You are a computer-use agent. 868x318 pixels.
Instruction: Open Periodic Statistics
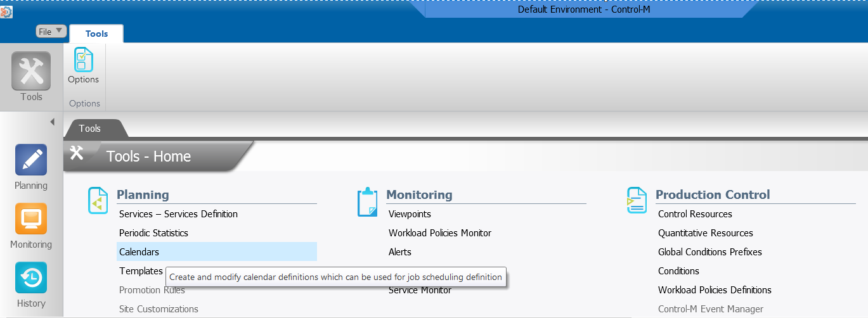tap(153, 233)
